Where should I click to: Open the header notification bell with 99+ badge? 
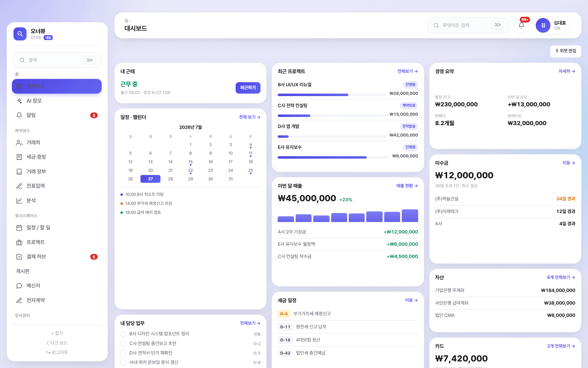[521, 25]
